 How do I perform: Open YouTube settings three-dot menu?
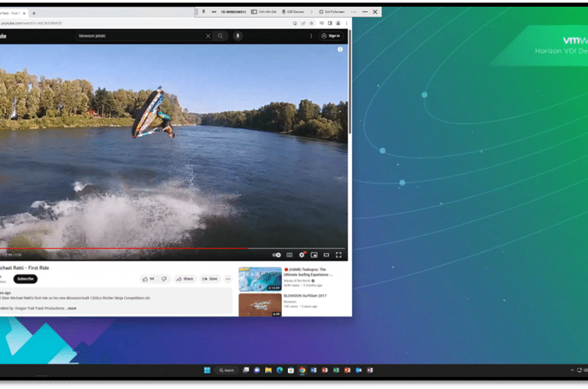point(311,36)
